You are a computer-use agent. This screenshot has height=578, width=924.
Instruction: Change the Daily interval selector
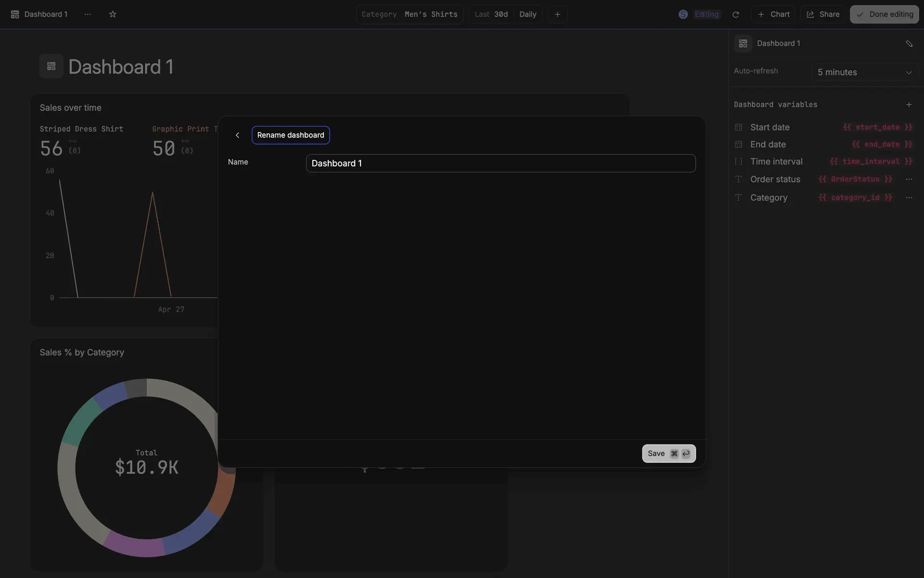[527, 14]
